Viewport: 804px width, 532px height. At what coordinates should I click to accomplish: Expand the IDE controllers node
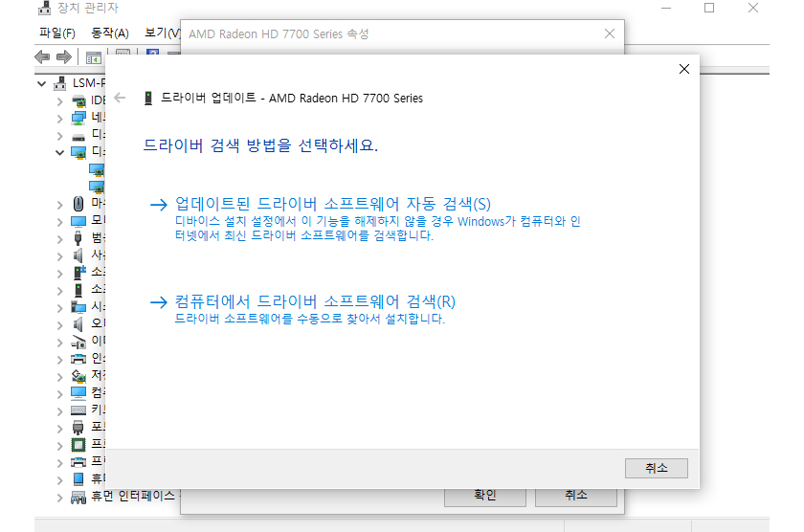(60, 101)
